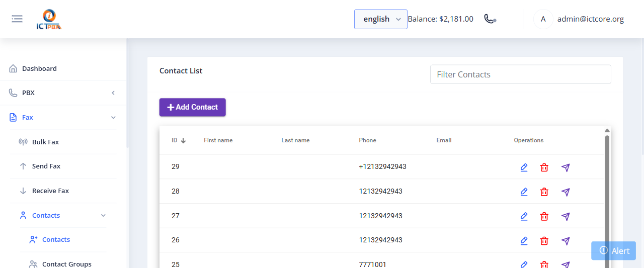Screen dimensions: 644x268
Task: Send fax to contact ID 27
Action: (566, 216)
